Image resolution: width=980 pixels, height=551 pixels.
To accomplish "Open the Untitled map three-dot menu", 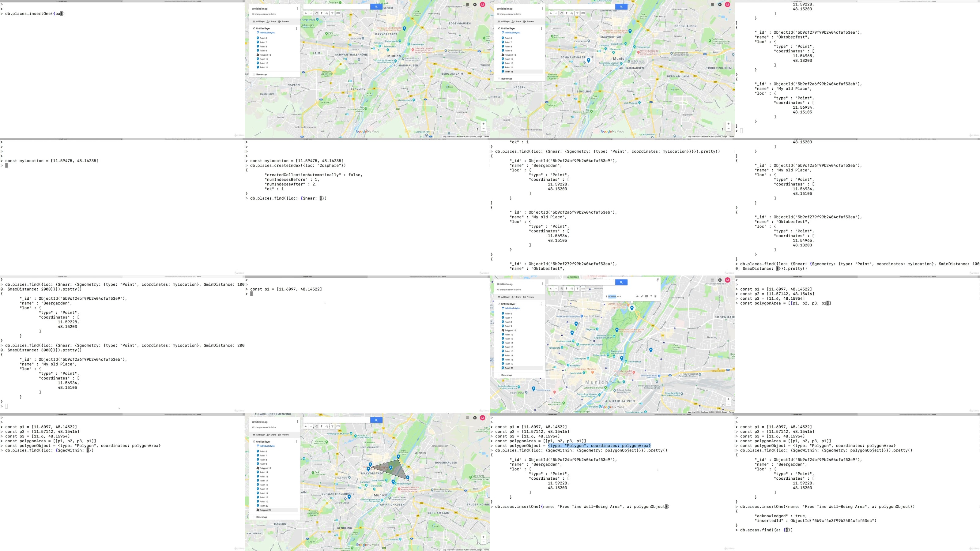I will [x=297, y=8].
